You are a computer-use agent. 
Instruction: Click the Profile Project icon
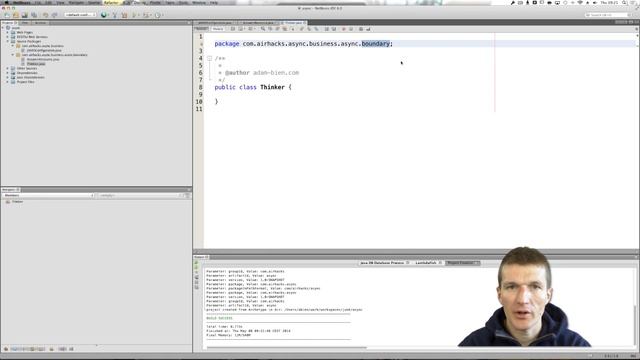[158, 15]
